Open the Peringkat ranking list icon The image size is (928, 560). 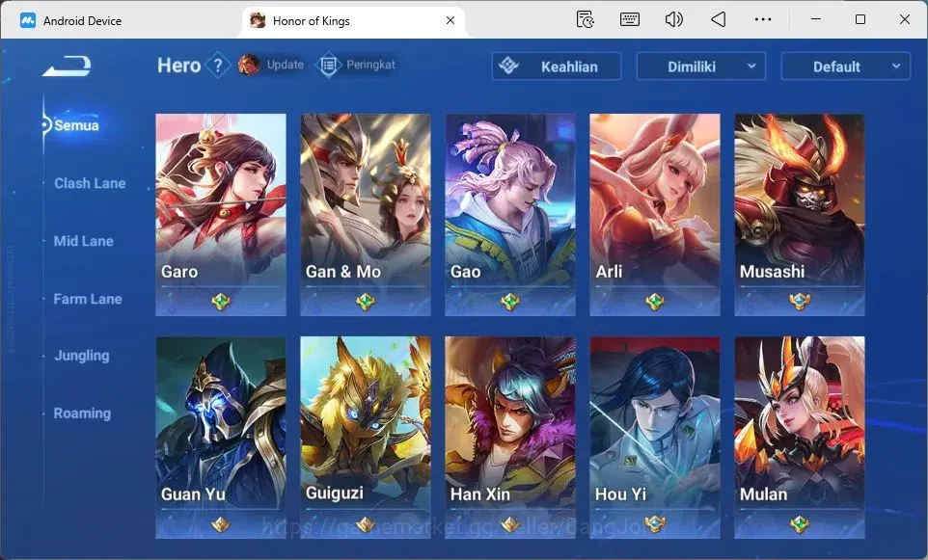click(328, 65)
